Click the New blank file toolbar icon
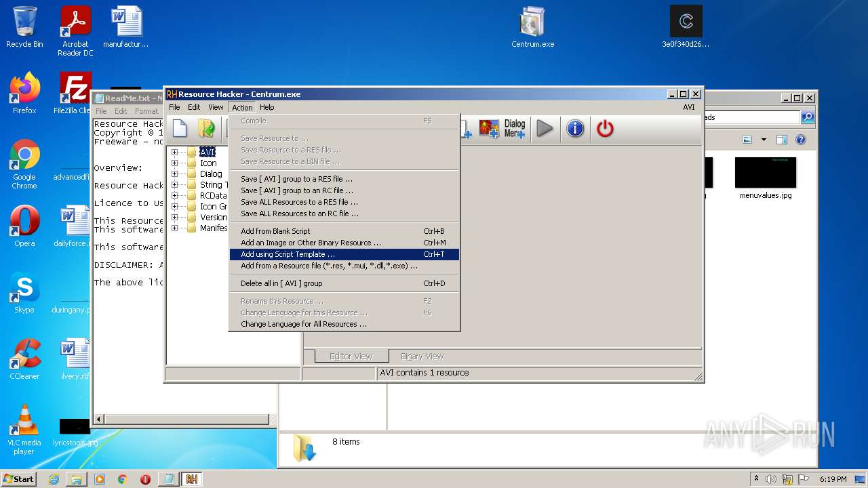This screenshot has height=488, width=868. tap(180, 128)
